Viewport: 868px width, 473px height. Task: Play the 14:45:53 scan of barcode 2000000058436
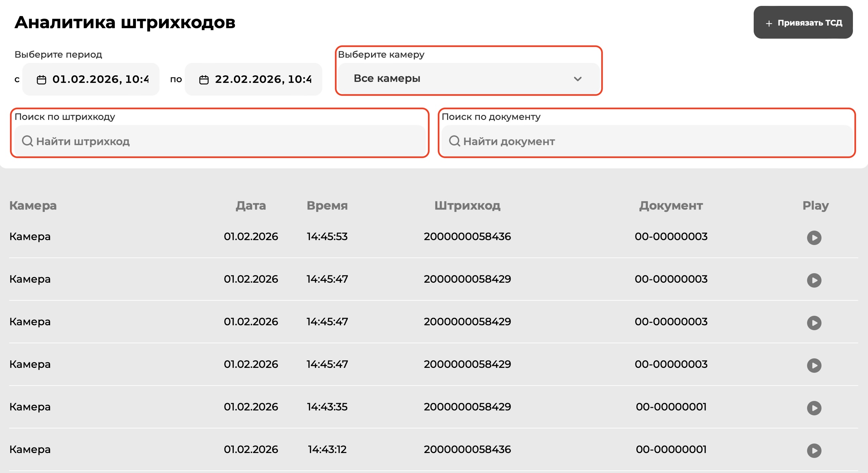(815, 238)
